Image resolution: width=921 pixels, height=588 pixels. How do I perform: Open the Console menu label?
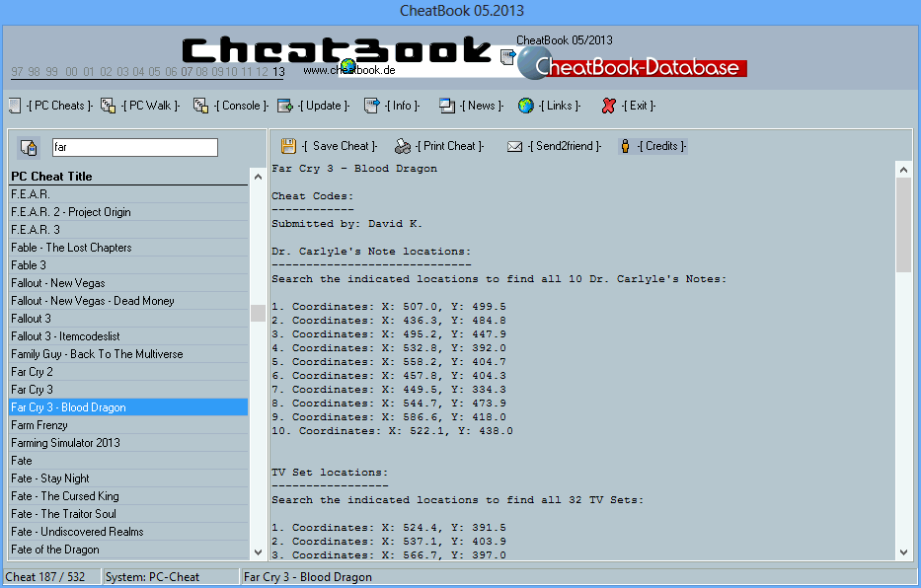point(241,106)
